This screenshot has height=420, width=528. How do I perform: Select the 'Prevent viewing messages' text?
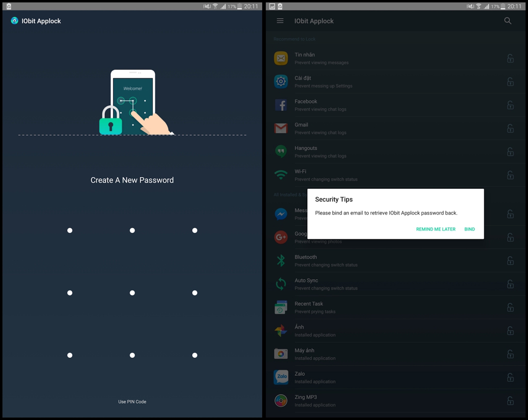pos(321,63)
